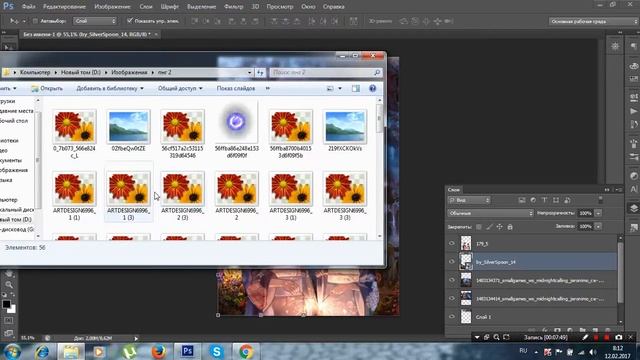Open Слои menu

pos(146,7)
